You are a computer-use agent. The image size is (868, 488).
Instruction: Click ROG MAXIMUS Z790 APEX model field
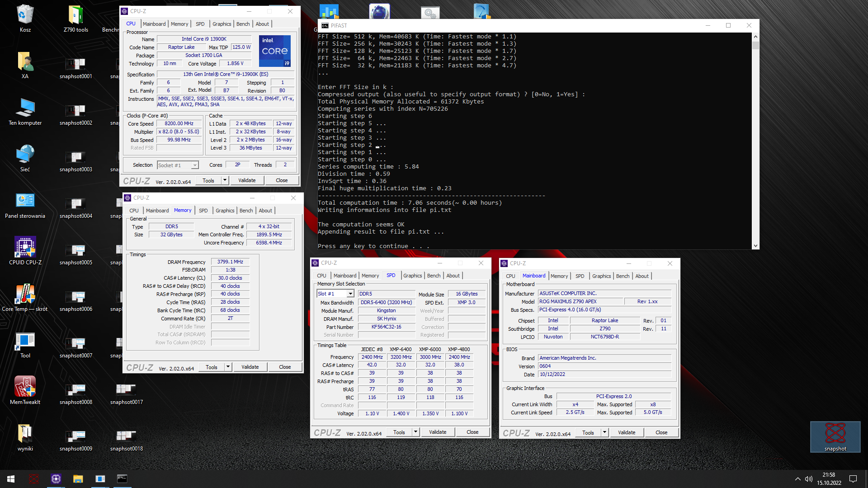point(580,301)
